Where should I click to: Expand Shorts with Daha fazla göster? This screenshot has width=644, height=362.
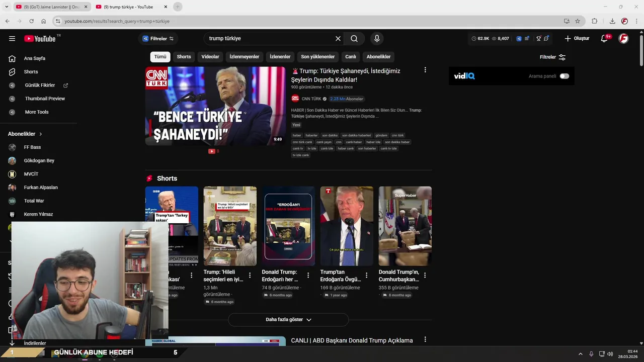[x=288, y=320]
